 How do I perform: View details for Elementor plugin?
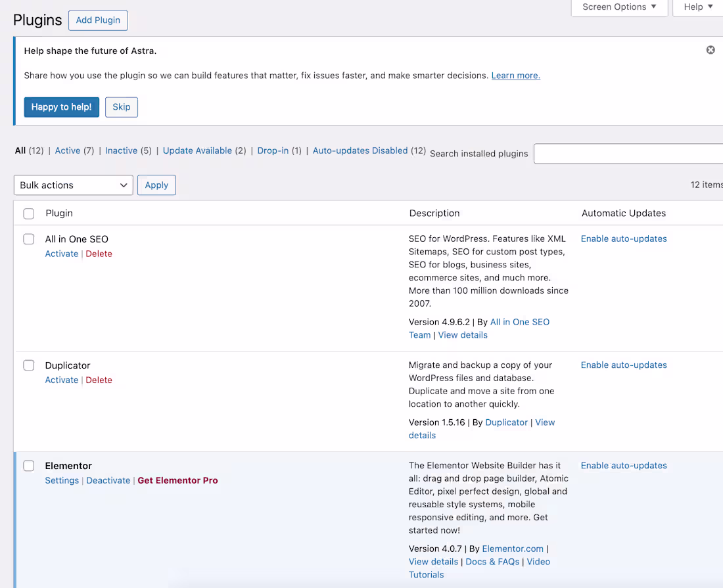pyautogui.click(x=433, y=562)
